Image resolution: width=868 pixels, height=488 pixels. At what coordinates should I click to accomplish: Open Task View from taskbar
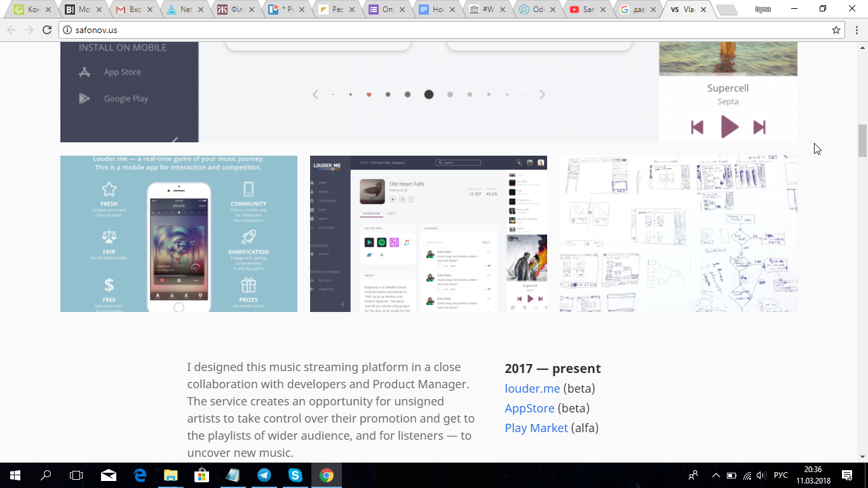click(x=76, y=475)
